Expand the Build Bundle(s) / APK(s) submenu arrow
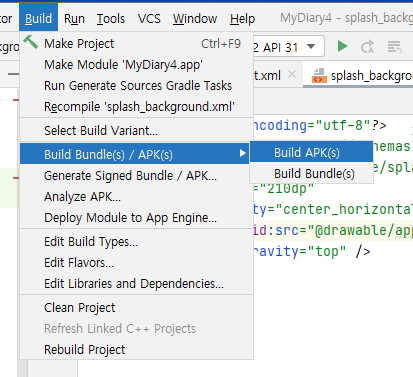 coord(243,153)
